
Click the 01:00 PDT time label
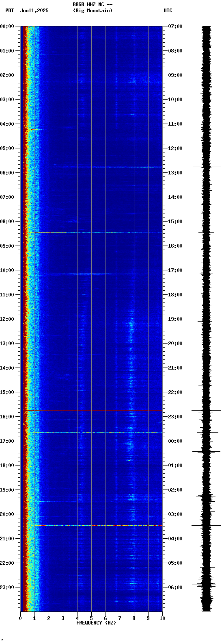7,51
